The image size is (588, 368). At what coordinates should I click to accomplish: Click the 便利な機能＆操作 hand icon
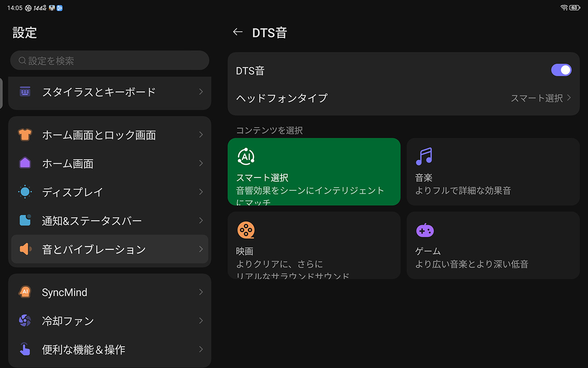[25, 349]
